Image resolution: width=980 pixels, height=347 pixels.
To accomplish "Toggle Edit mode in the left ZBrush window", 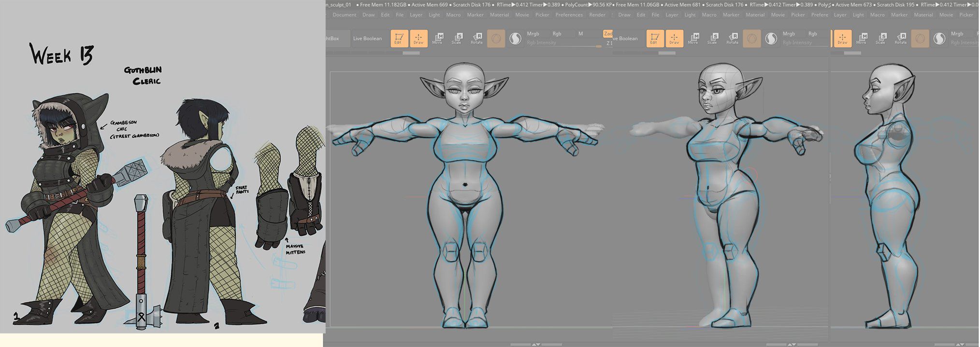I will coord(399,39).
